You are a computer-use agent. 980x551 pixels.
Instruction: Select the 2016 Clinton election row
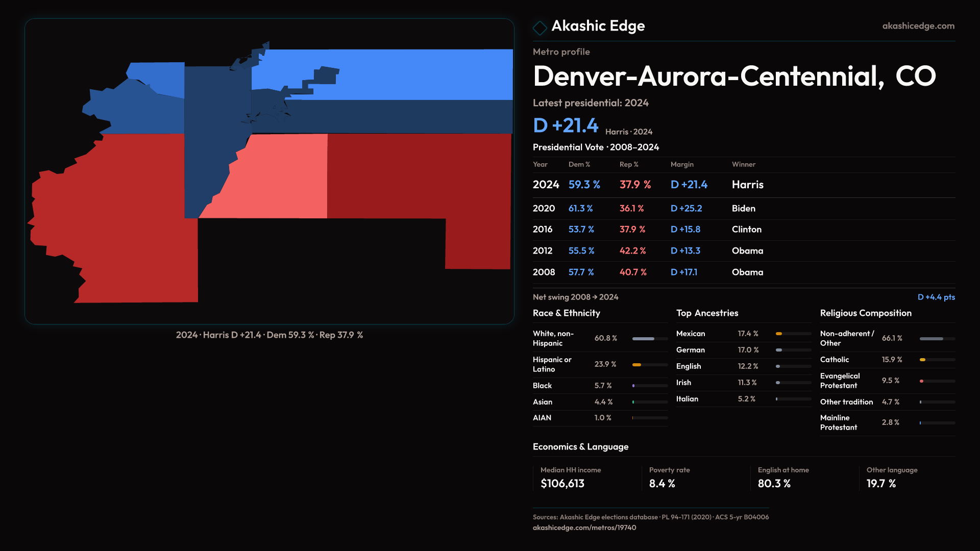pos(743,230)
